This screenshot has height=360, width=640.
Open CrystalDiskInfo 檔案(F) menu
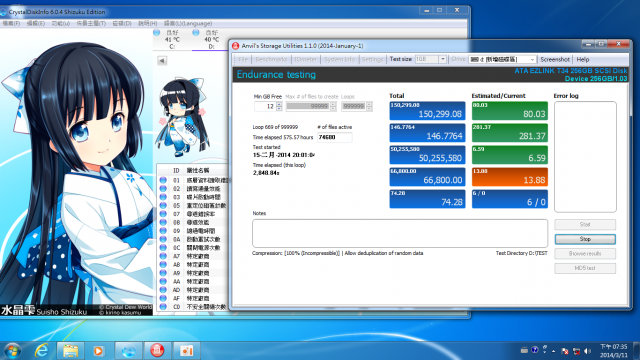click(11, 23)
